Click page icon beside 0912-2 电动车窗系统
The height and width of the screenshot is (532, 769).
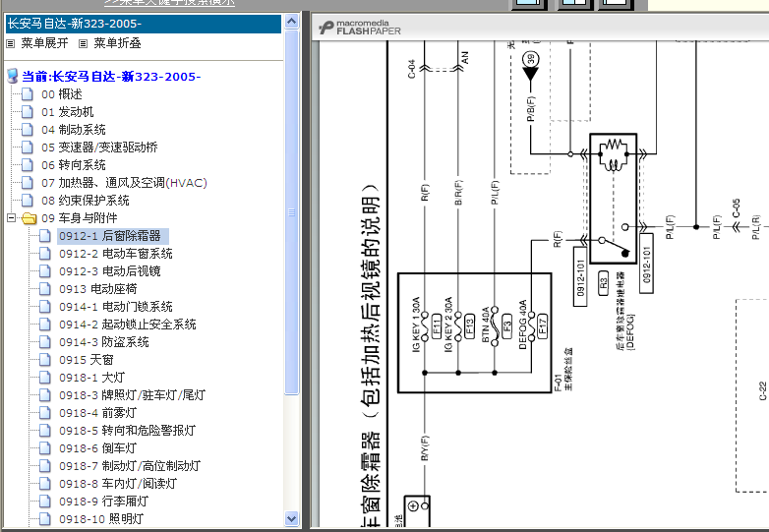coord(45,254)
